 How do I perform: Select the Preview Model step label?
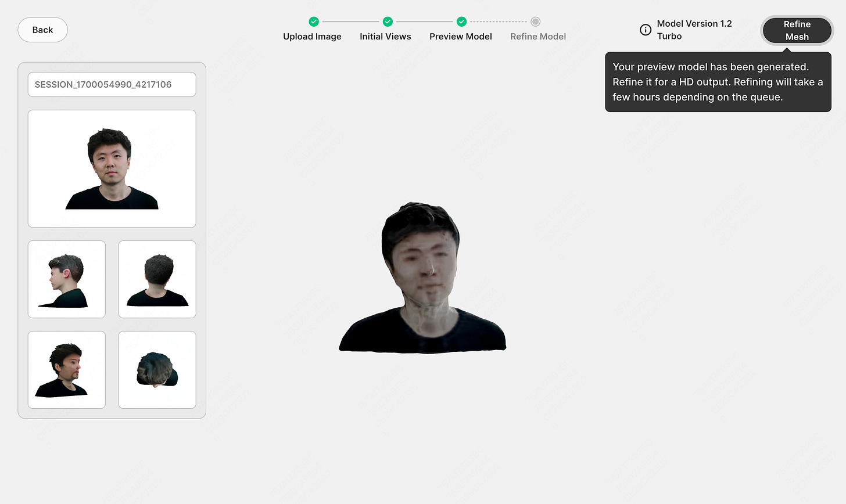[461, 36]
